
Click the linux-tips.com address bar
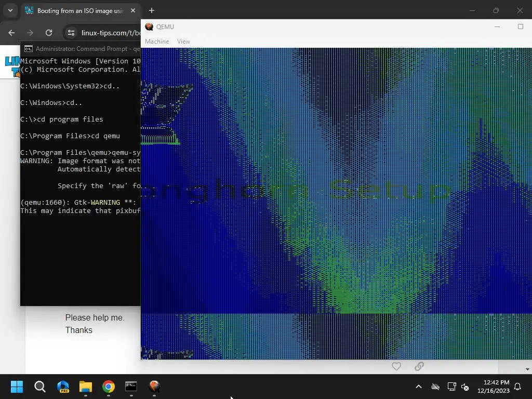[111, 33]
